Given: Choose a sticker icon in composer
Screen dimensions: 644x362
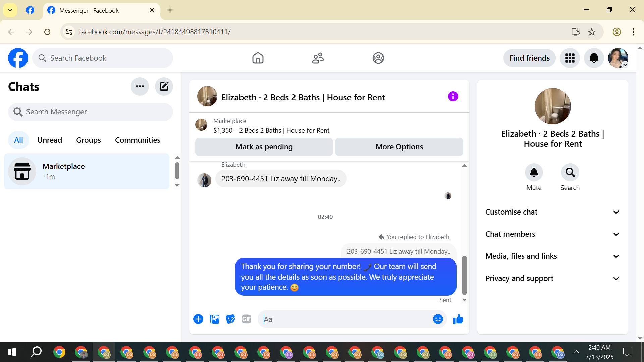Looking at the screenshot, I should point(230,319).
